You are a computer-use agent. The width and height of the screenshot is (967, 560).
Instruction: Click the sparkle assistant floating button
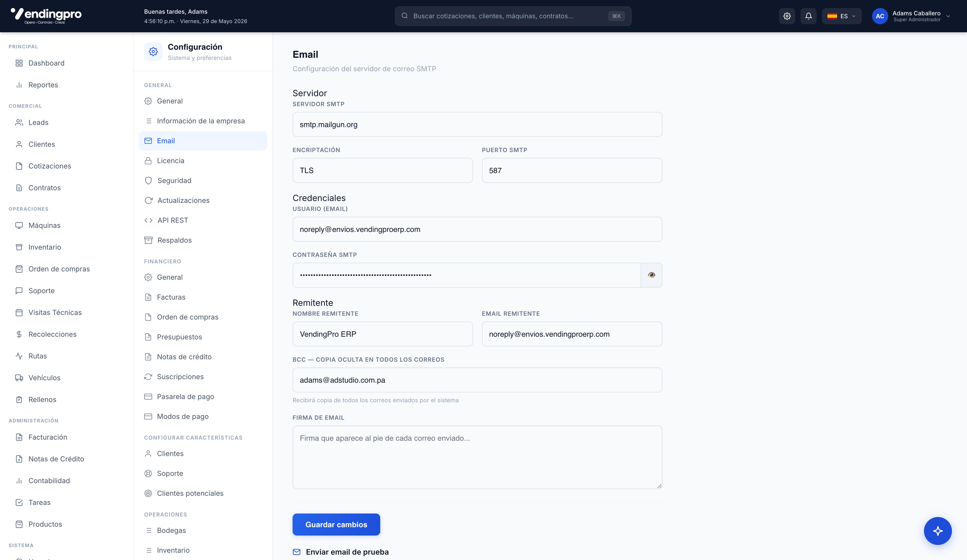(x=937, y=531)
